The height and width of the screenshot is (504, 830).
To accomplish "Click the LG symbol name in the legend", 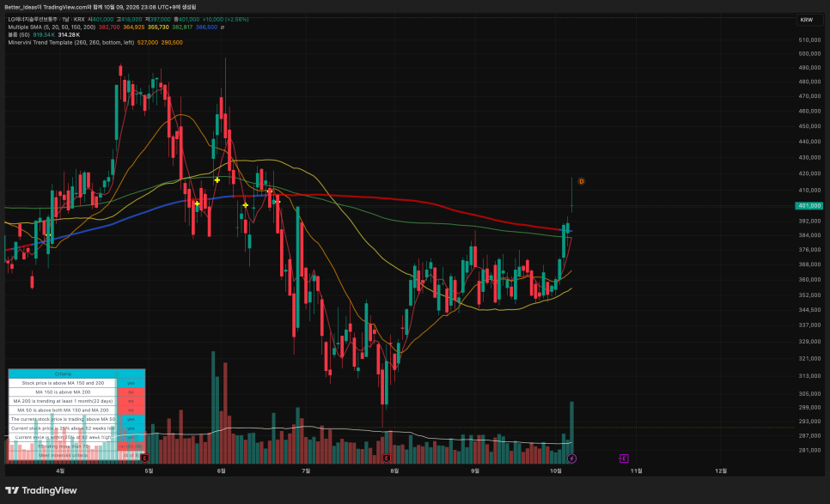I will pos(33,20).
